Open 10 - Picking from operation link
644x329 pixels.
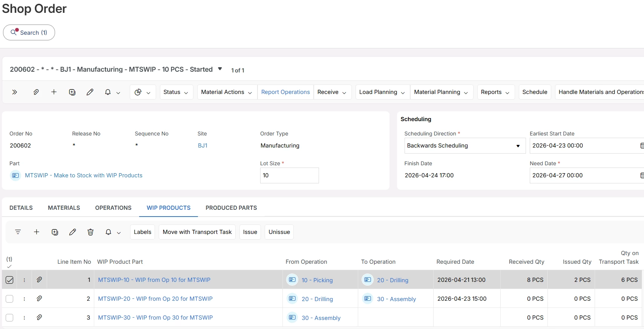tap(317, 280)
